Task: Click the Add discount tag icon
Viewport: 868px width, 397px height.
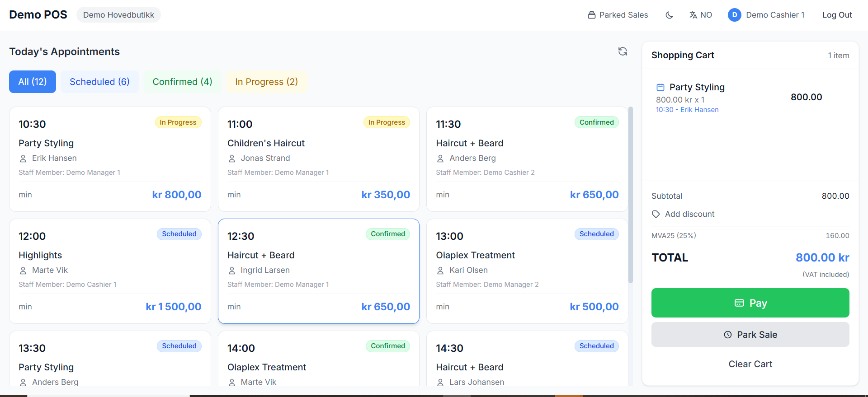Action: click(656, 214)
